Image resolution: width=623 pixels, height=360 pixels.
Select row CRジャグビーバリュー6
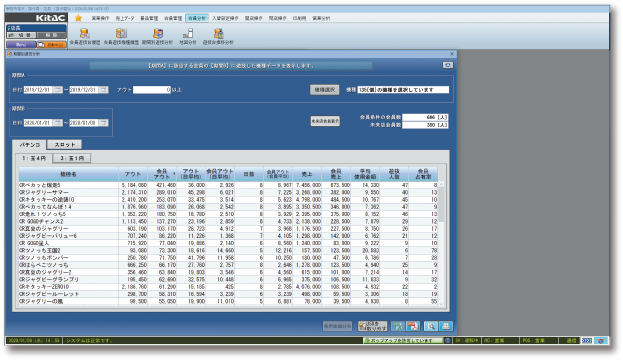tap(228, 236)
